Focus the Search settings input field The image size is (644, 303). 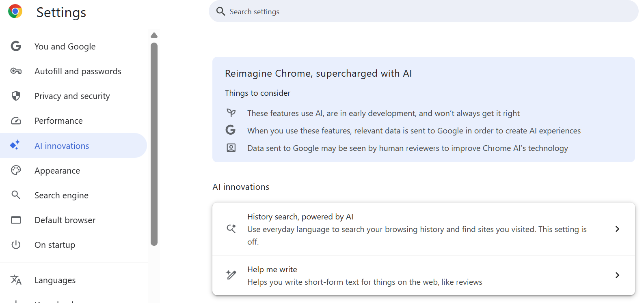tap(424, 11)
